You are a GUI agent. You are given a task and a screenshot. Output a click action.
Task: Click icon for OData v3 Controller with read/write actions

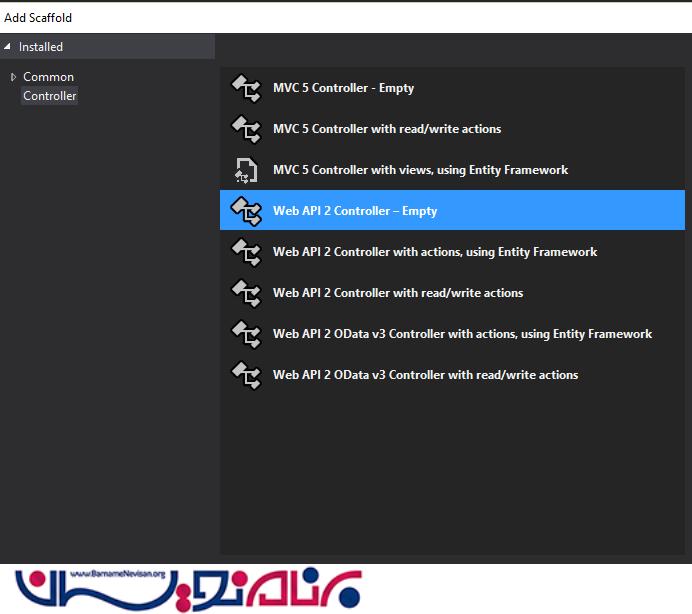245,375
